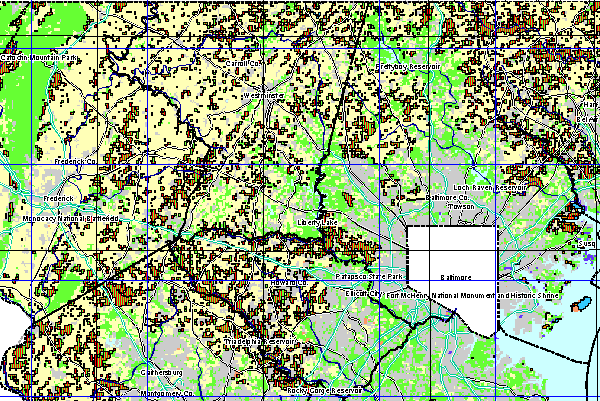This screenshot has height=401, width=600.
Task: Select the Westminster city label
Action: coord(264,95)
